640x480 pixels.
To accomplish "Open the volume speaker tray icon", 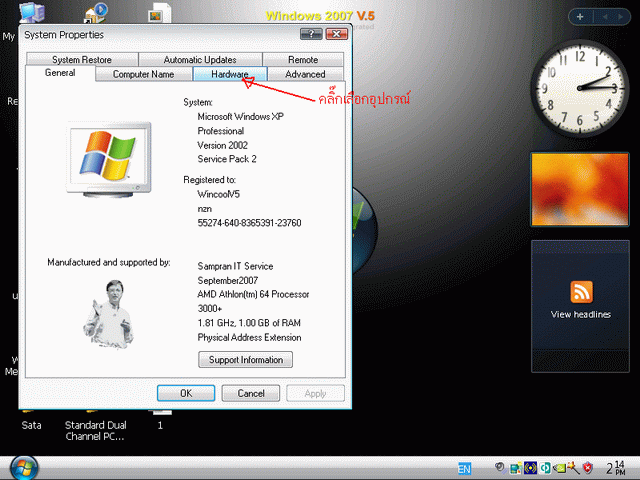I will [x=499, y=468].
